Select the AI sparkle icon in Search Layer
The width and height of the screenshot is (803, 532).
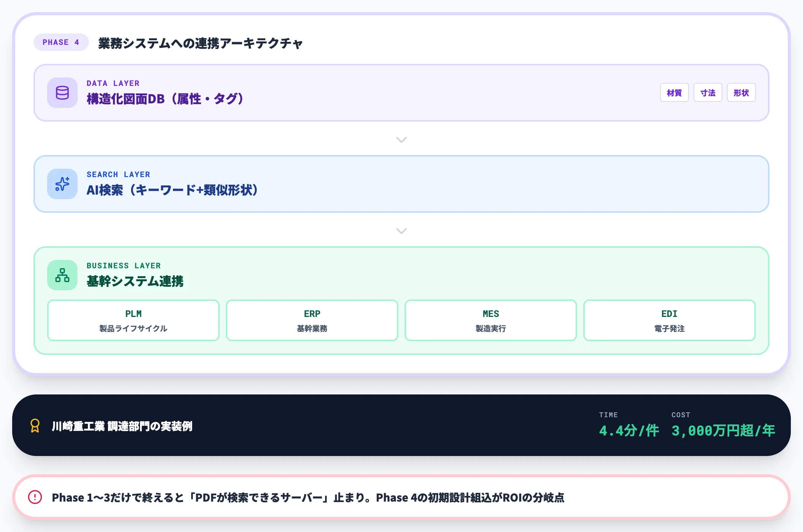pos(62,184)
